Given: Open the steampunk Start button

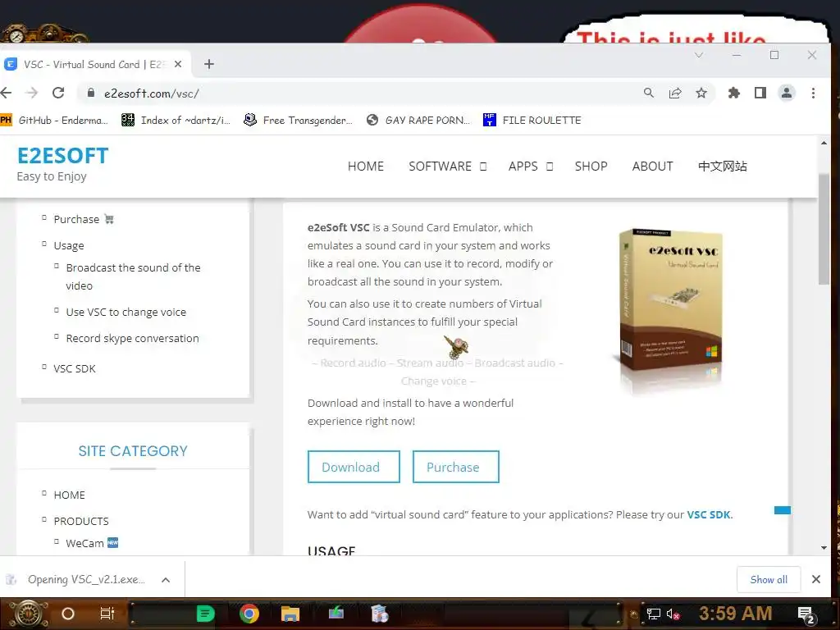Looking at the screenshot, I should point(29,614).
